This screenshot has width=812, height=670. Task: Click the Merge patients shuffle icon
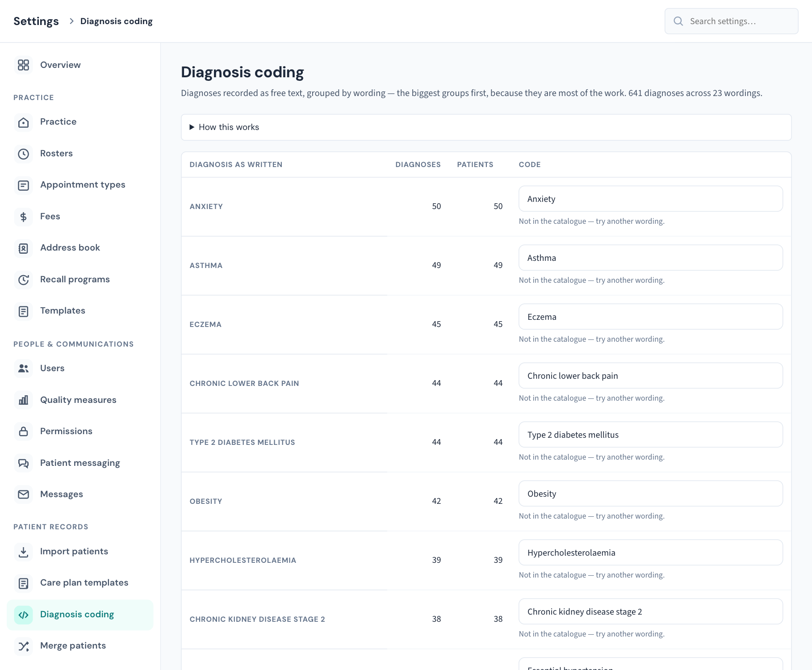[23, 646]
